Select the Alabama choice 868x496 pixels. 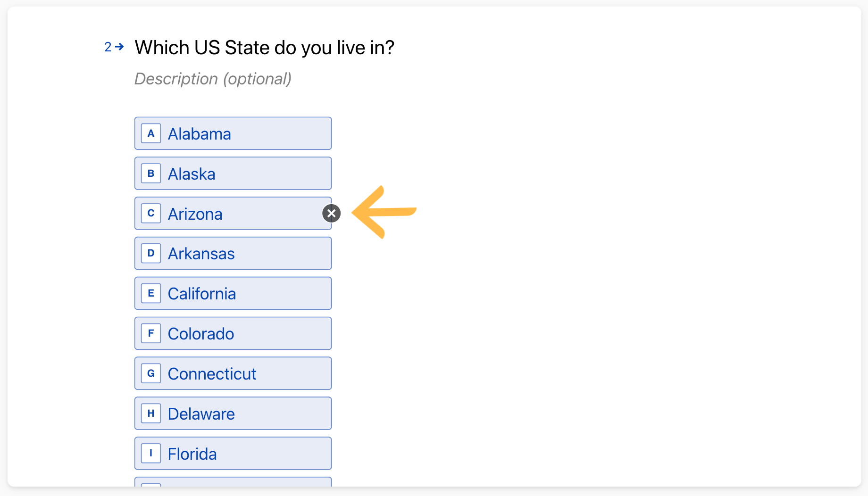(x=233, y=133)
